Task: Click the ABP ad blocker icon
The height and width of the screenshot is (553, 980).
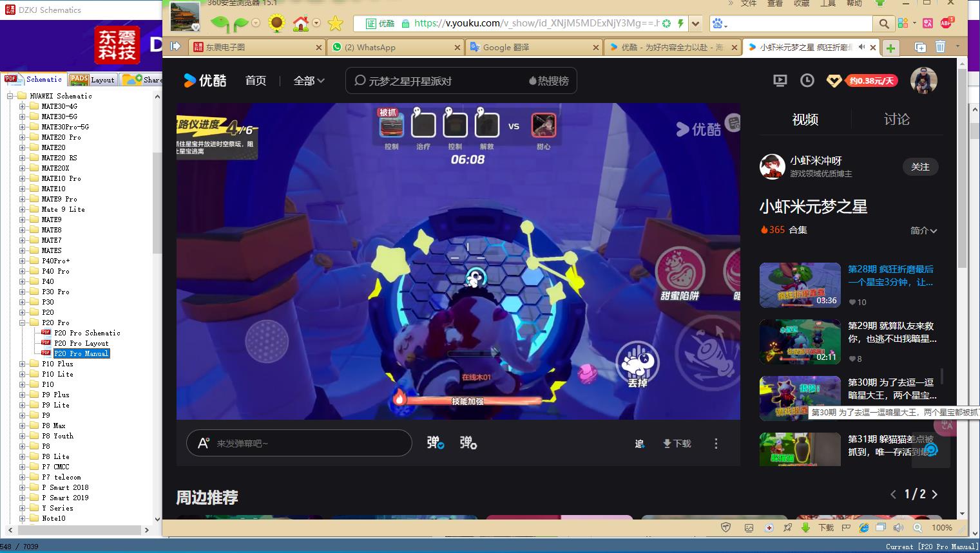Action: pos(946,23)
